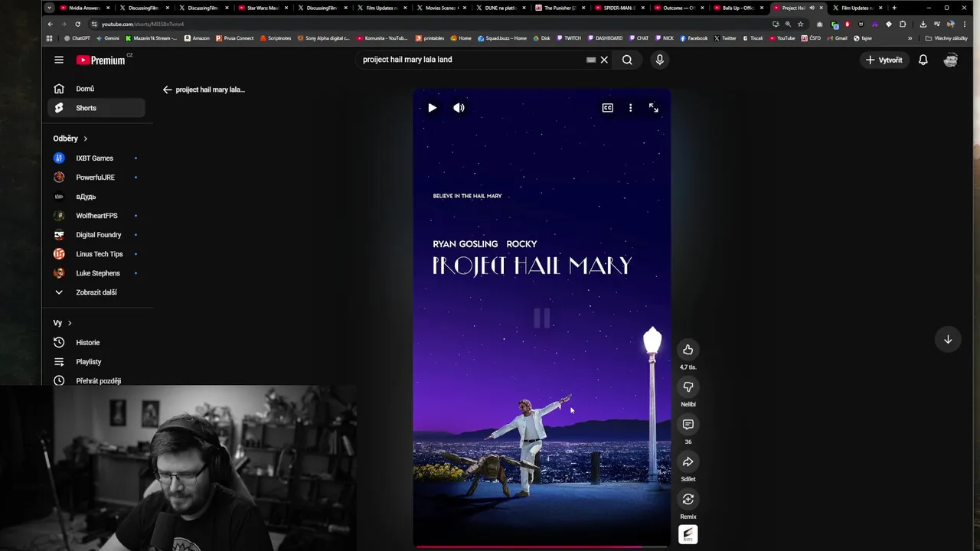Open the Short's three-dot options menu
The height and width of the screenshot is (551, 980).
click(630, 108)
